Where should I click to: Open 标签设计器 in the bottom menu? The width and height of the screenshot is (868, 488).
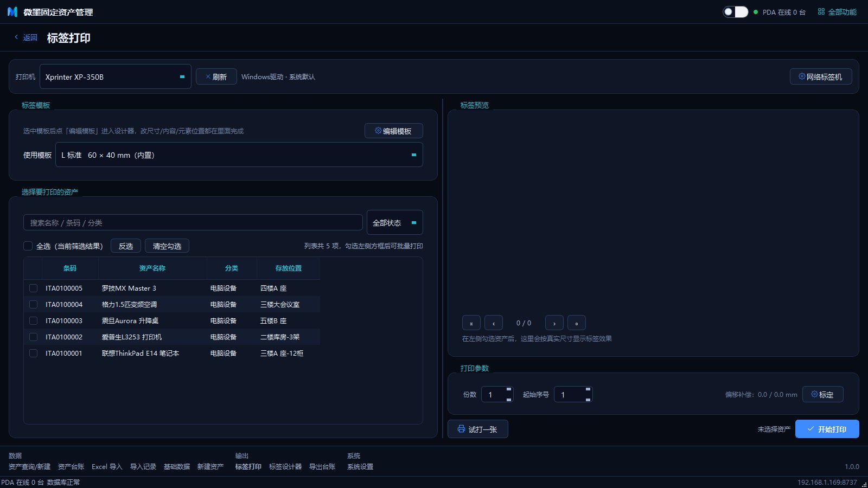(285, 466)
